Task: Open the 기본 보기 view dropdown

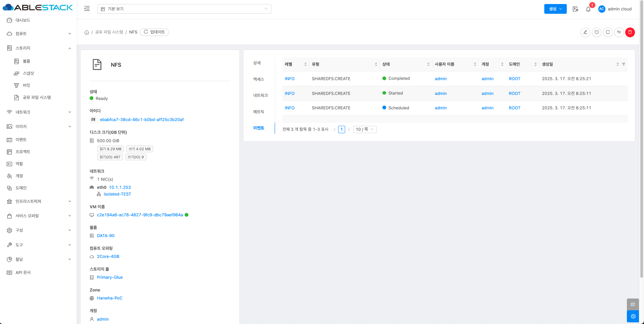Action: coord(184,9)
